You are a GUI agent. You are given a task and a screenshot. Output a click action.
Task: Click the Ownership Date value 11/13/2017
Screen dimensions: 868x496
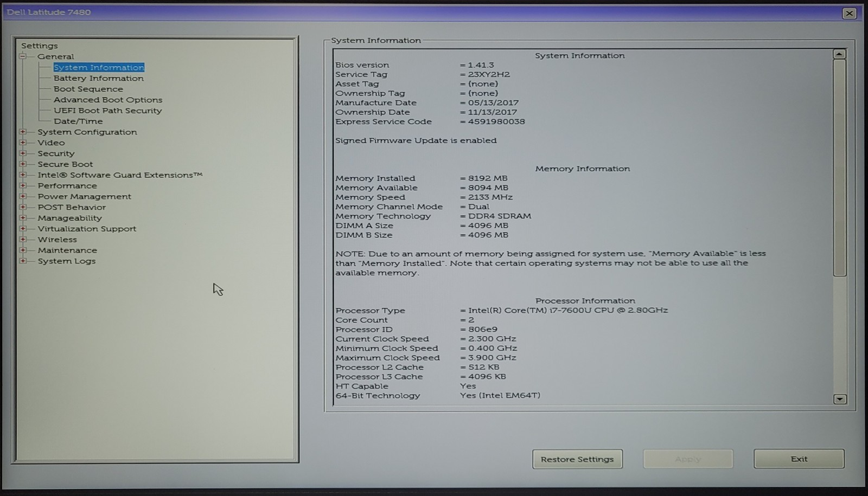coord(493,112)
